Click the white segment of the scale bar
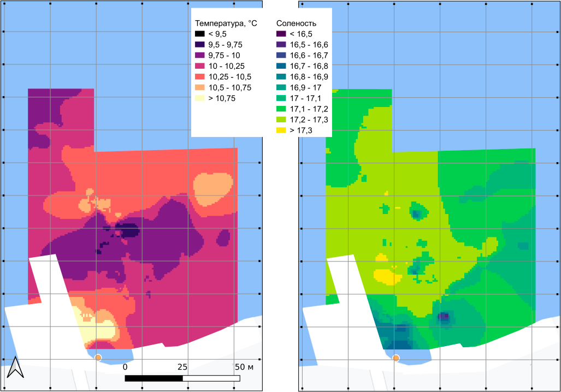The height and width of the screenshot is (392, 561). [x=211, y=378]
